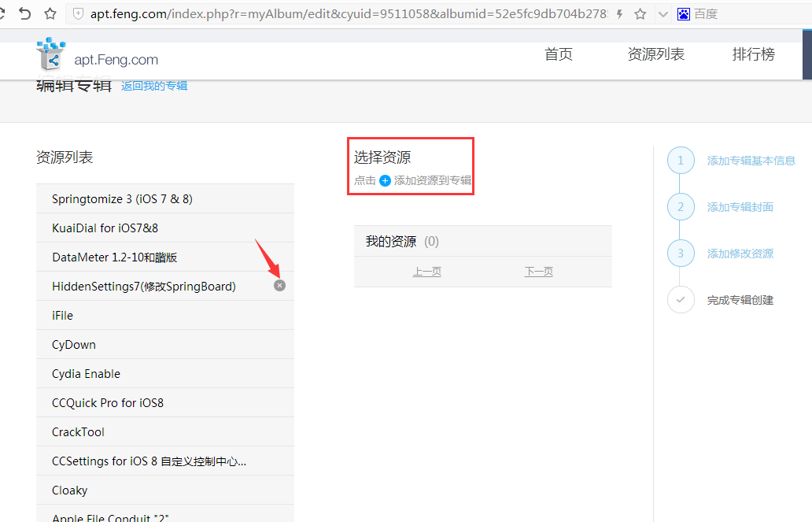
Task: Open the 首页 navigation item
Action: [x=559, y=54]
